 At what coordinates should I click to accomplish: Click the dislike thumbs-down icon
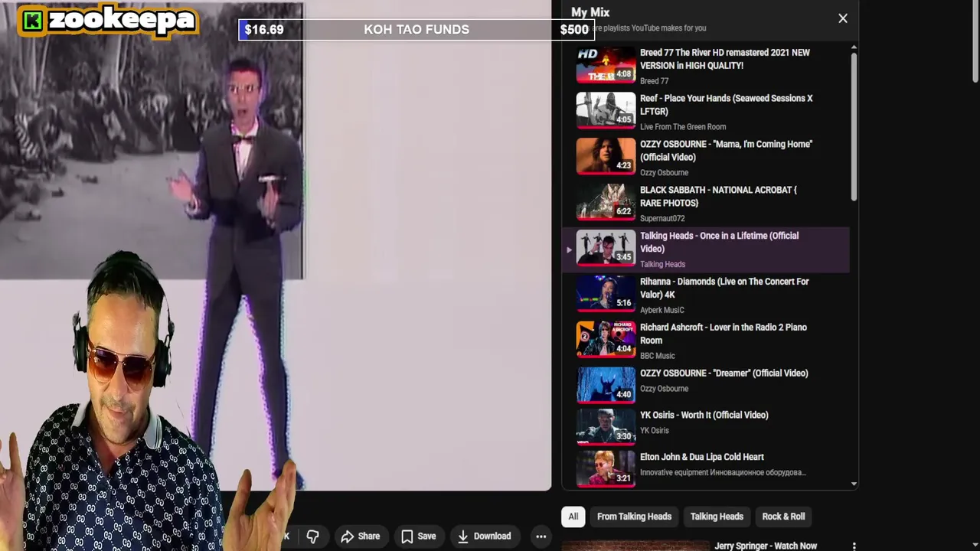pos(312,536)
